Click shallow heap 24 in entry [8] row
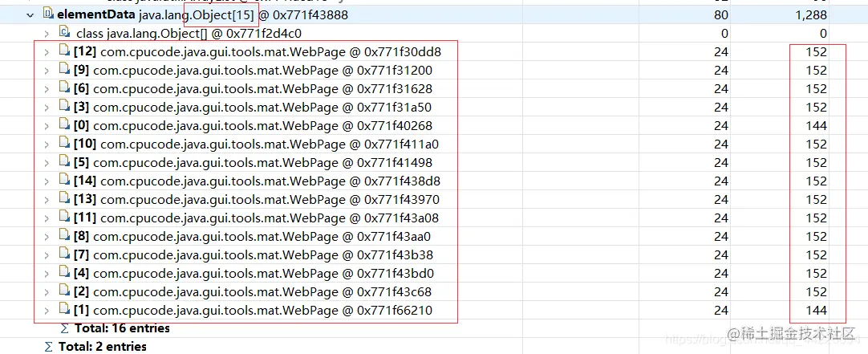Viewport: 868px width, 354px height. (721, 237)
